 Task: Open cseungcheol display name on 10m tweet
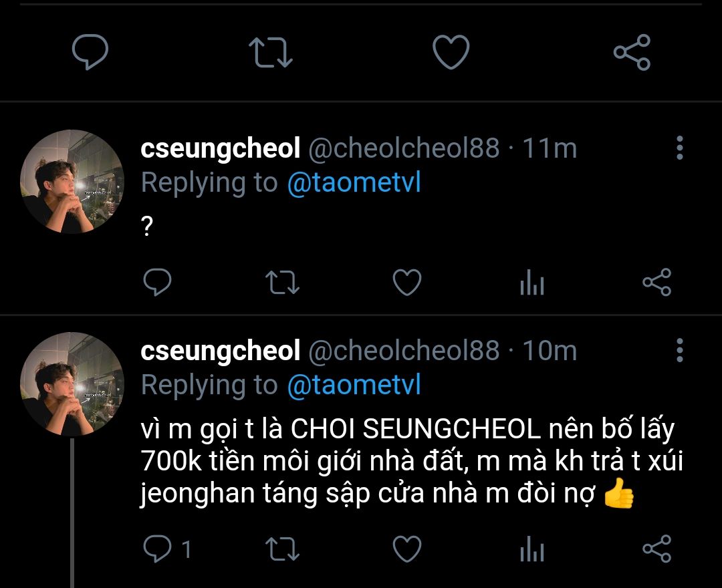click(221, 350)
